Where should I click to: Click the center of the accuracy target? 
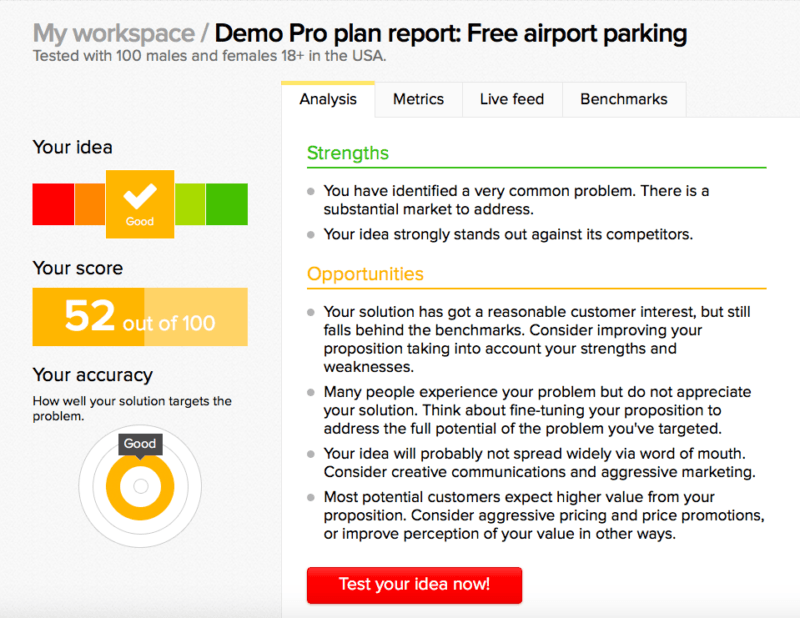click(x=140, y=487)
